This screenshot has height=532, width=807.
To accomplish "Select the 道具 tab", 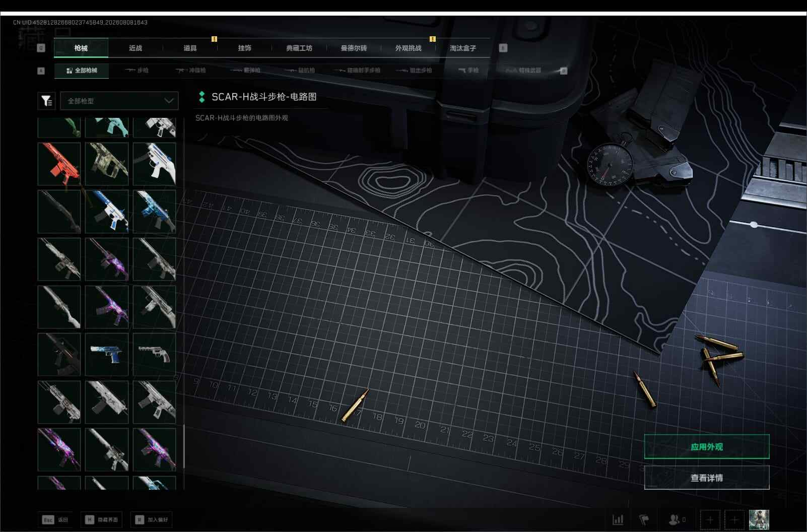I will [190, 48].
